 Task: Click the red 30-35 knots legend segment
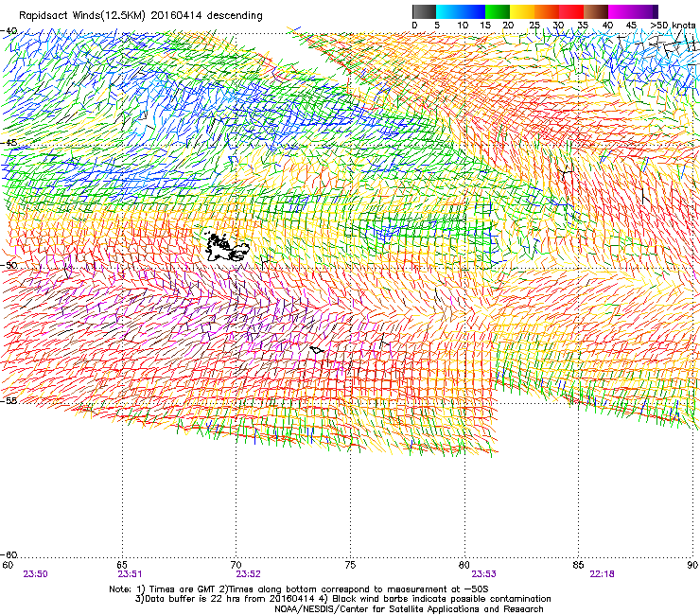[x=571, y=11]
